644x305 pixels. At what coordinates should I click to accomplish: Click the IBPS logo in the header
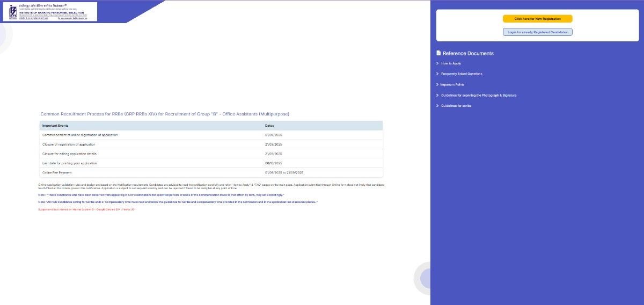point(50,12)
